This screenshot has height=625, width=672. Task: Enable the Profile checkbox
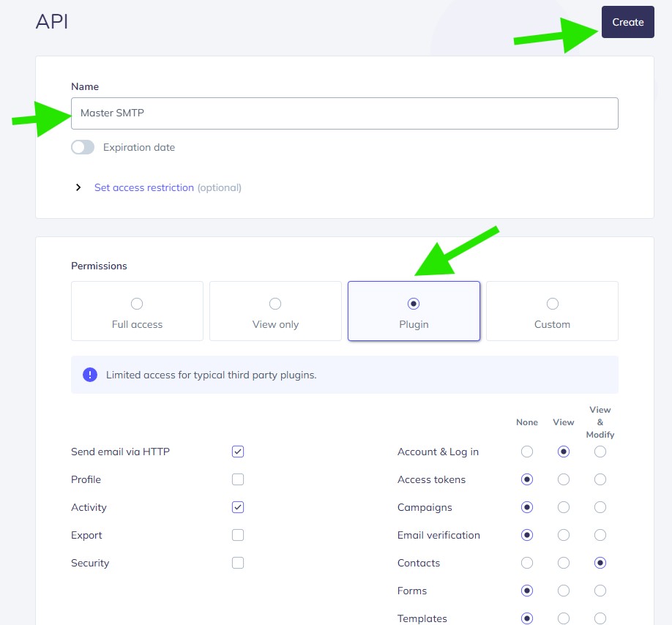tap(238, 479)
